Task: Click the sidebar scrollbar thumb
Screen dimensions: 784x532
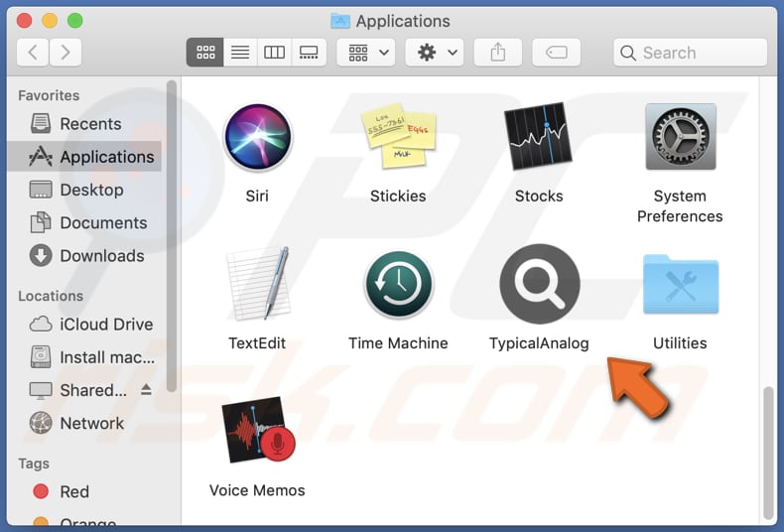Action: (x=172, y=235)
